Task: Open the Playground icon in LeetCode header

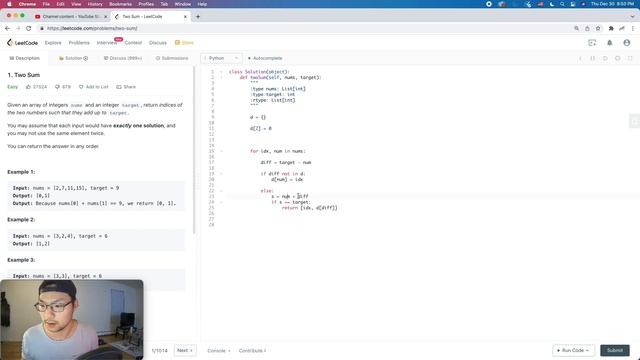Action: tap(592, 42)
